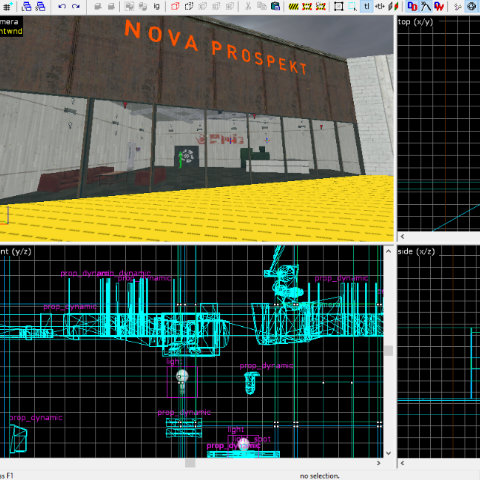Click down arrow of front view scrollbar
Screen dimensions: 480x480
coord(388,453)
